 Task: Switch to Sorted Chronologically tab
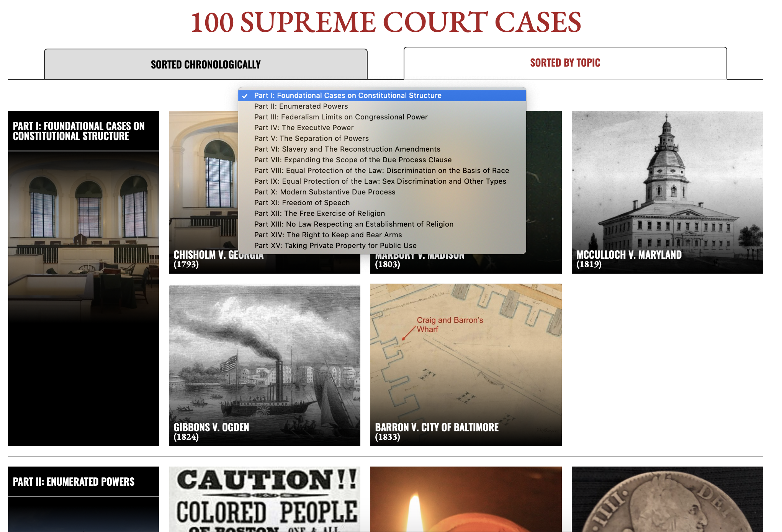(206, 64)
